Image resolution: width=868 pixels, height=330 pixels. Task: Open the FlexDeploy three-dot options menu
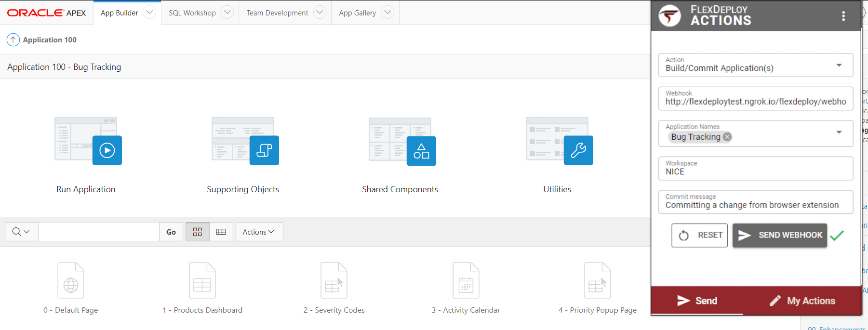pos(843,16)
